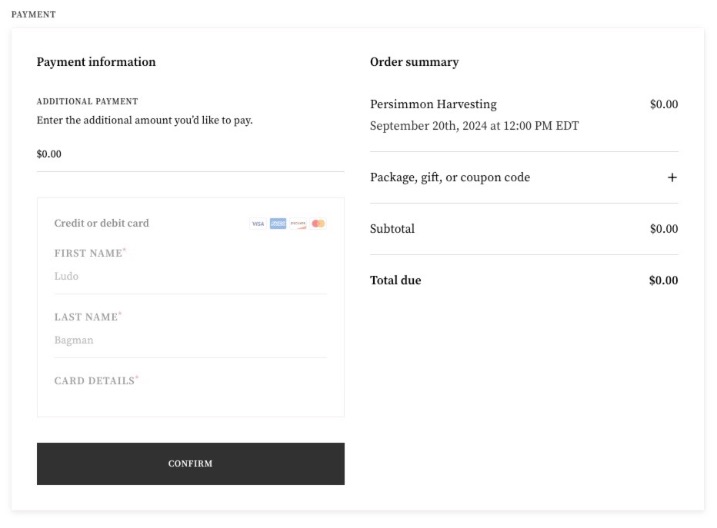Click the Total due label
Screen dimensions: 717x528
tap(395, 281)
